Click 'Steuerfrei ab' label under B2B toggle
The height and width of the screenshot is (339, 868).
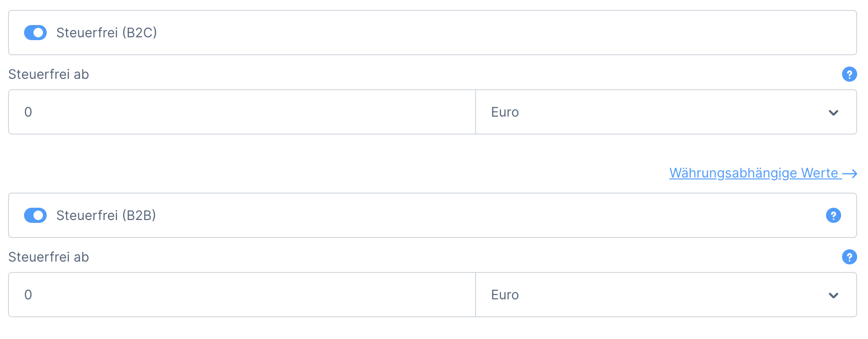coord(49,257)
